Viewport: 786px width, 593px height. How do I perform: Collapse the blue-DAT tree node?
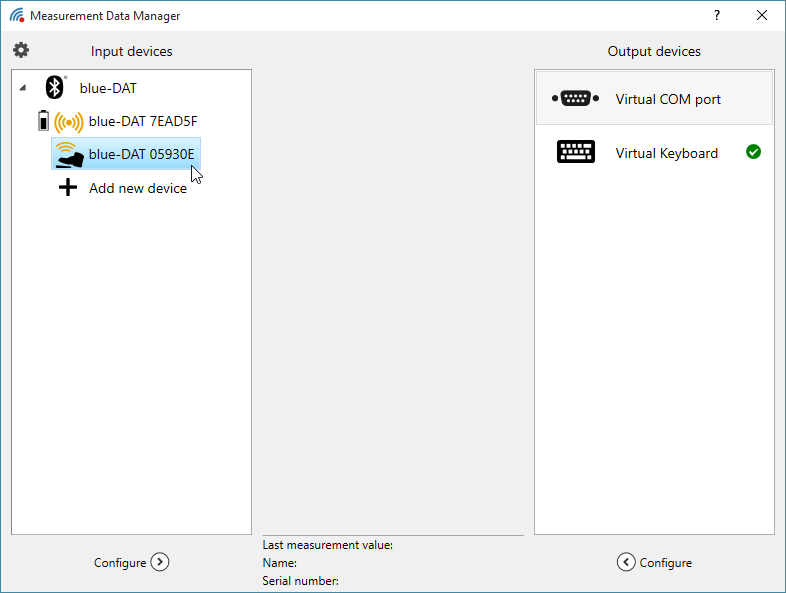click(x=23, y=88)
